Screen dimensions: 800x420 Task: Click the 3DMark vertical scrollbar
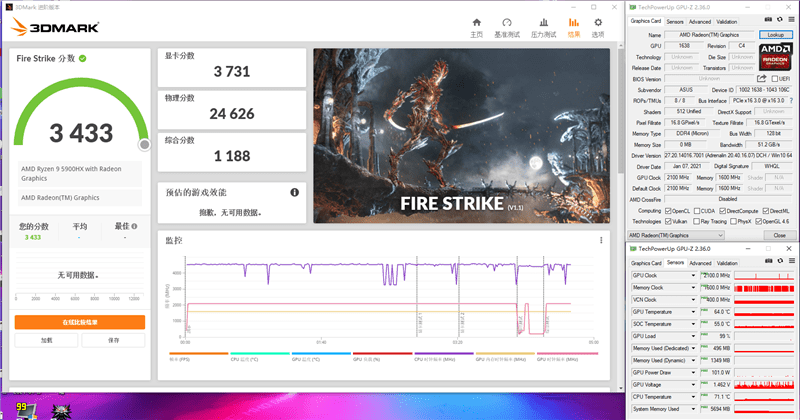click(x=620, y=109)
